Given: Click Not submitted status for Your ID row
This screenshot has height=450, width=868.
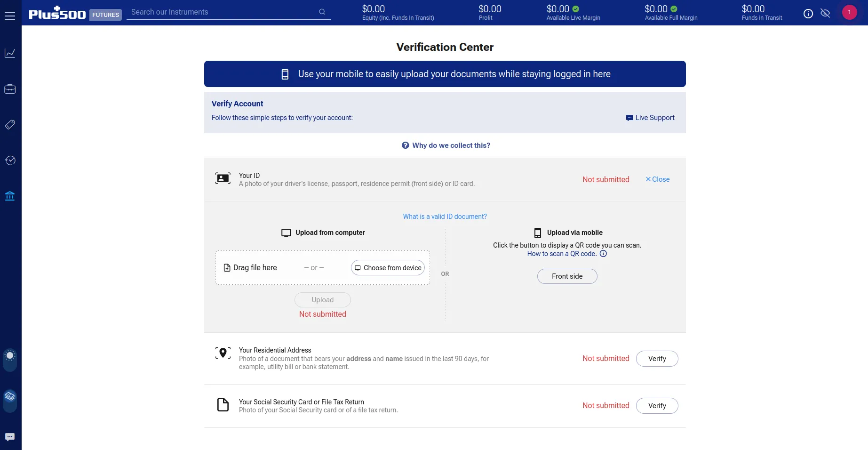Looking at the screenshot, I should coord(605,179).
